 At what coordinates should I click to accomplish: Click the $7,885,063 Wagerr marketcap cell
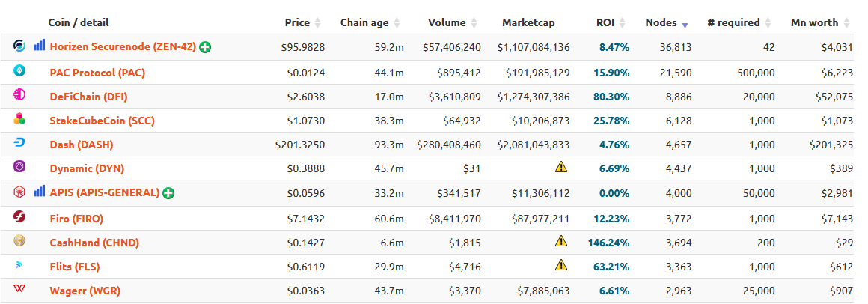[x=542, y=291]
